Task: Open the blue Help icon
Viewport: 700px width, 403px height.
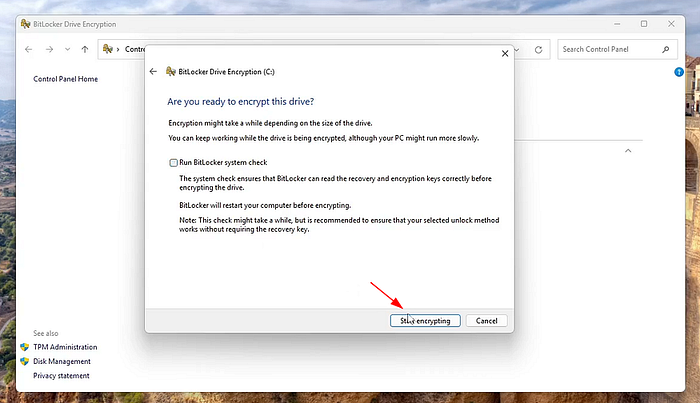Action: click(679, 72)
